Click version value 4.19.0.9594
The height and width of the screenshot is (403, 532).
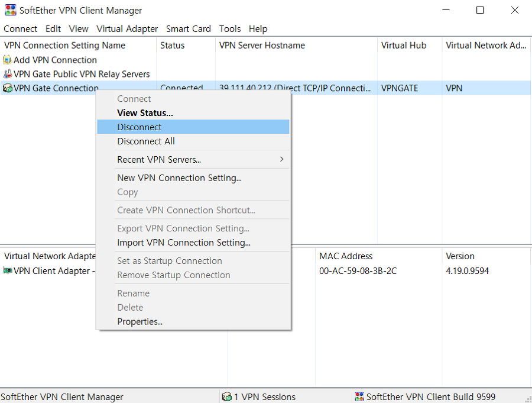click(467, 270)
